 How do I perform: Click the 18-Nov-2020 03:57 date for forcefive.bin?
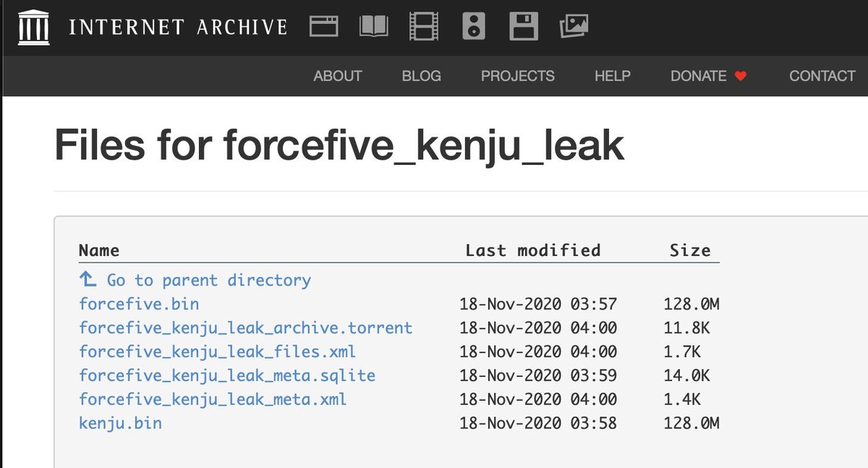(x=538, y=304)
